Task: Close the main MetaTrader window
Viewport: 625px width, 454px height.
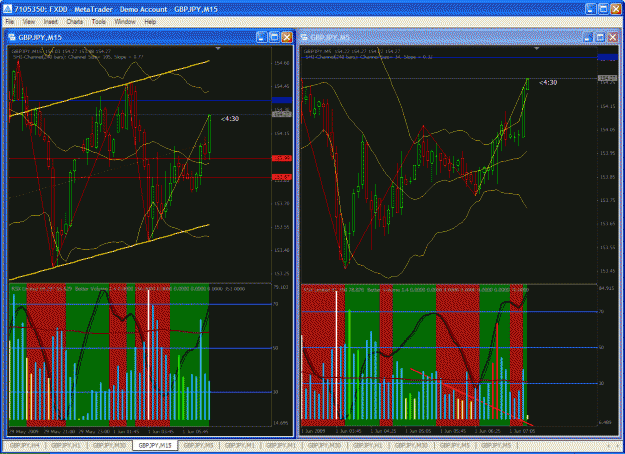Action: pos(616,9)
